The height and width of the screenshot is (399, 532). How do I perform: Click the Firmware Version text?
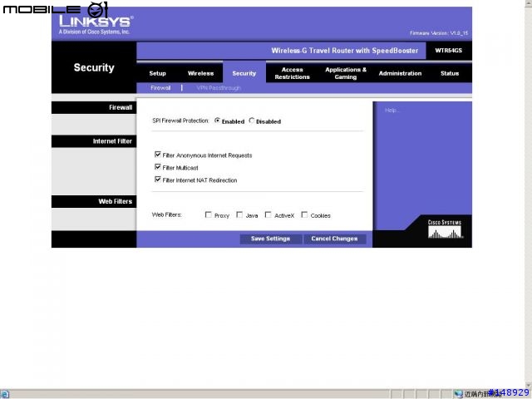(x=439, y=33)
